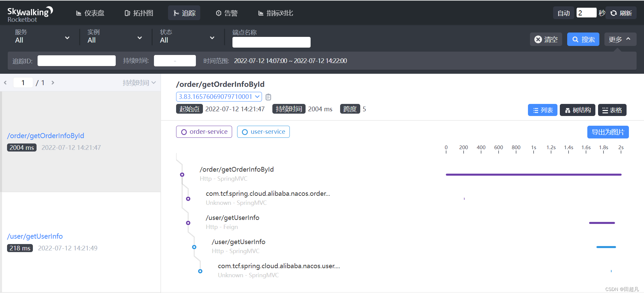Viewport: 644px width, 295px height.
Task: Collapse the 更多 more options panel
Action: coord(620,40)
